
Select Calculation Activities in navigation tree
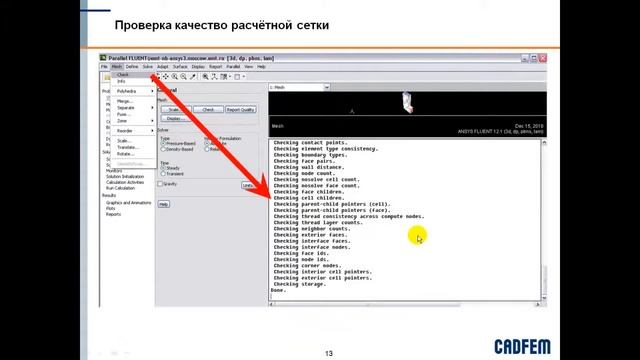(125, 182)
